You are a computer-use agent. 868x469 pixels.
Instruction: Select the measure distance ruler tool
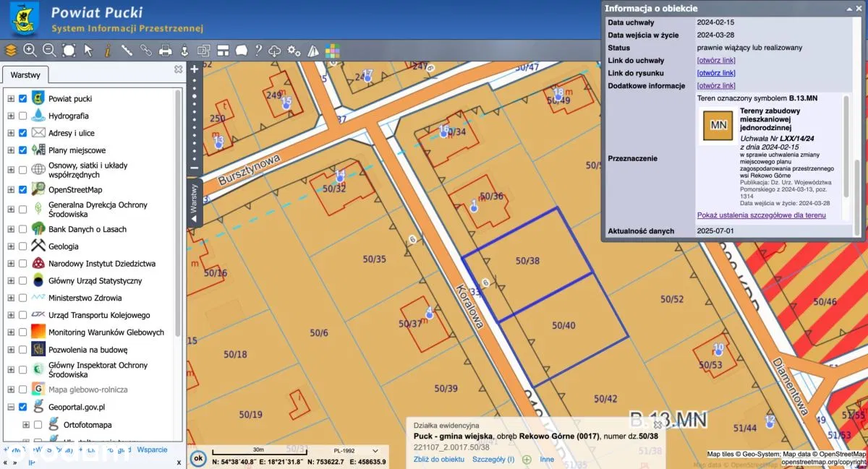[x=127, y=51]
